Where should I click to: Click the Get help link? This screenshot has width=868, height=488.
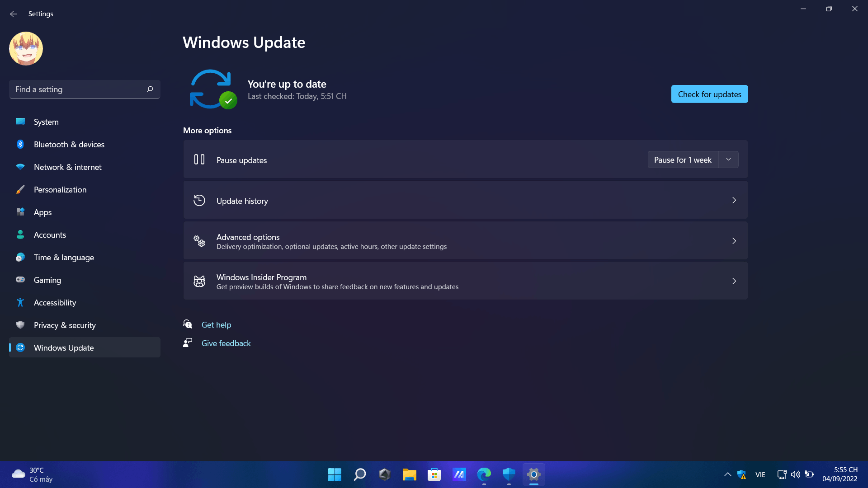217,324
